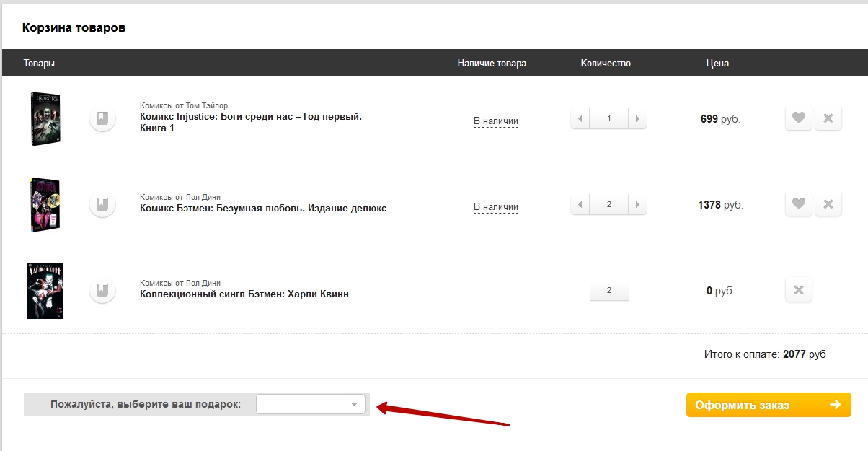The width and height of the screenshot is (868, 451).
Task: Open the gift selection dropdown
Action: 311,404
